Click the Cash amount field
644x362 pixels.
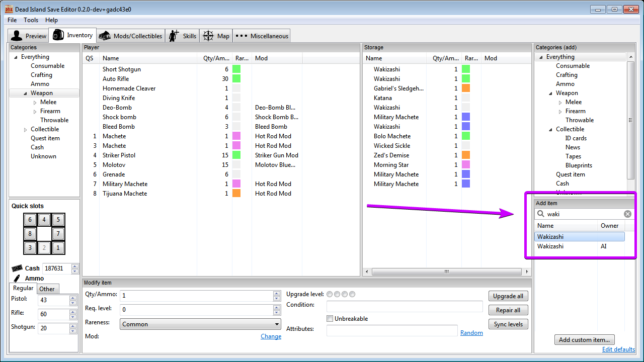click(x=56, y=268)
